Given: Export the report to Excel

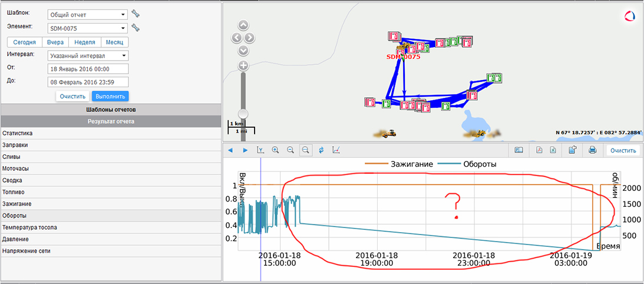Looking at the screenshot, I should [553, 150].
